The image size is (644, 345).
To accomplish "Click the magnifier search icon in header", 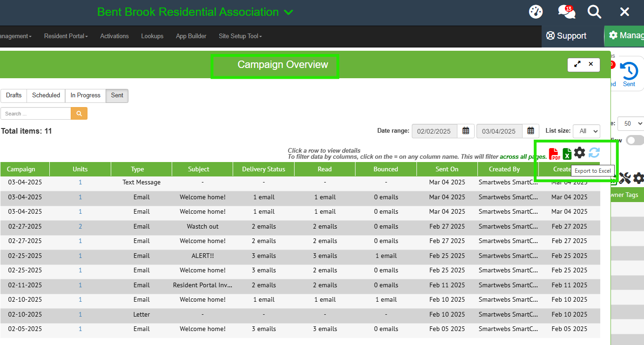I will (x=594, y=12).
